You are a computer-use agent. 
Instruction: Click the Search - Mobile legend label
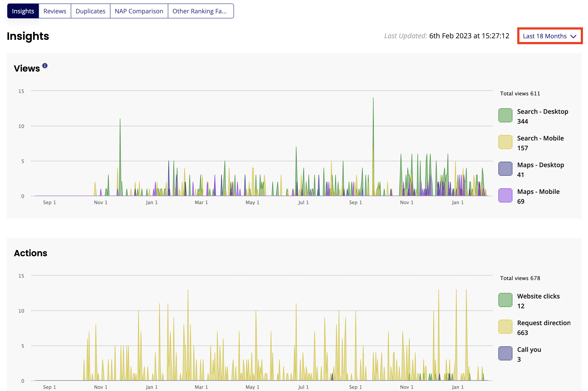(540, 138)
